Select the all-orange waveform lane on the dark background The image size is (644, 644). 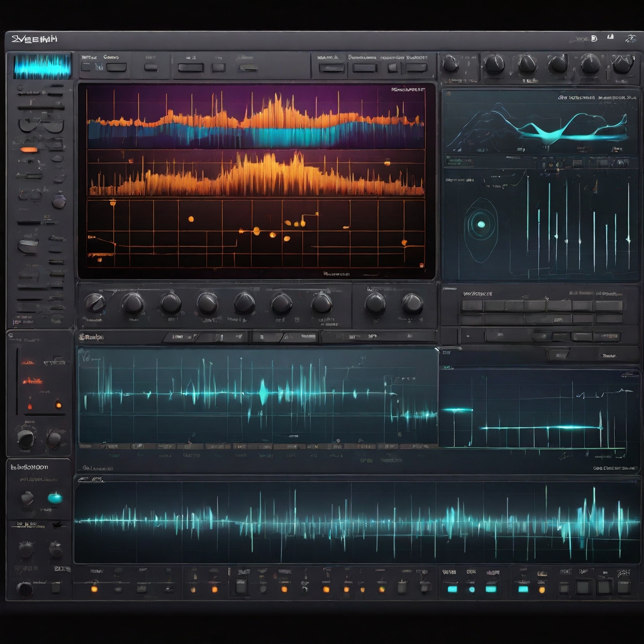(x=256, y=175)
